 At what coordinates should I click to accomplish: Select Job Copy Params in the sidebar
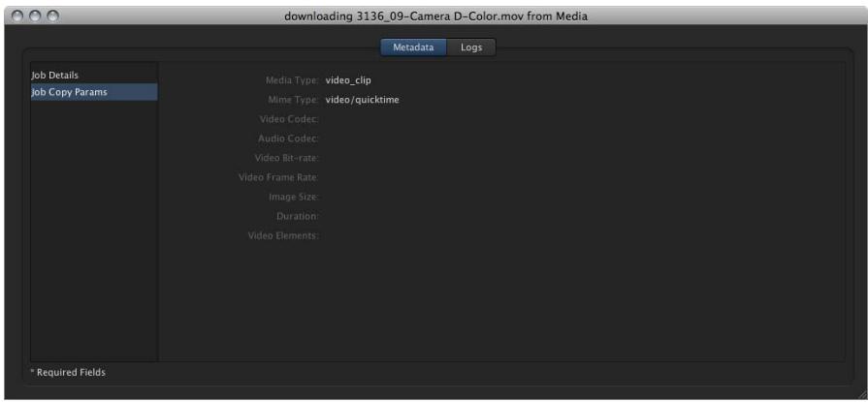coord(94,92)
